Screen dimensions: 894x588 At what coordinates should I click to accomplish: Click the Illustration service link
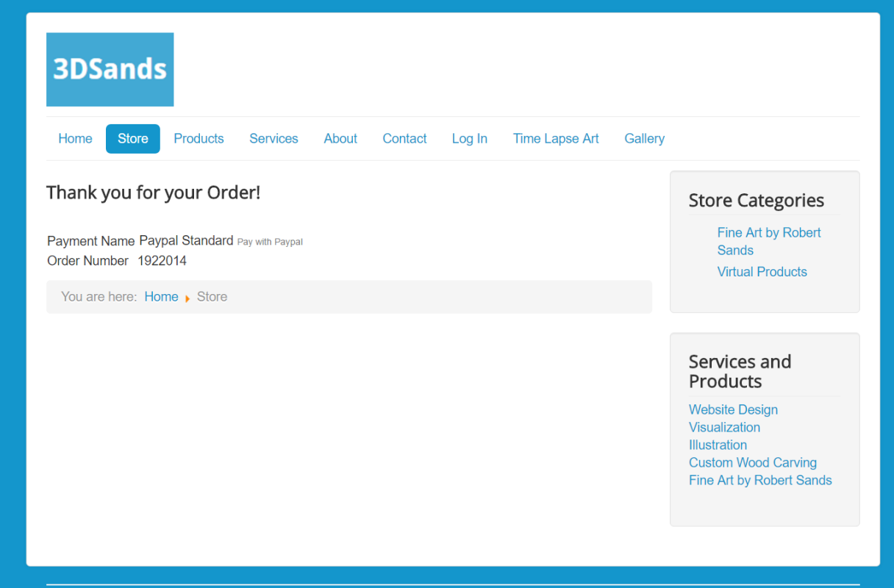point(718,445)
